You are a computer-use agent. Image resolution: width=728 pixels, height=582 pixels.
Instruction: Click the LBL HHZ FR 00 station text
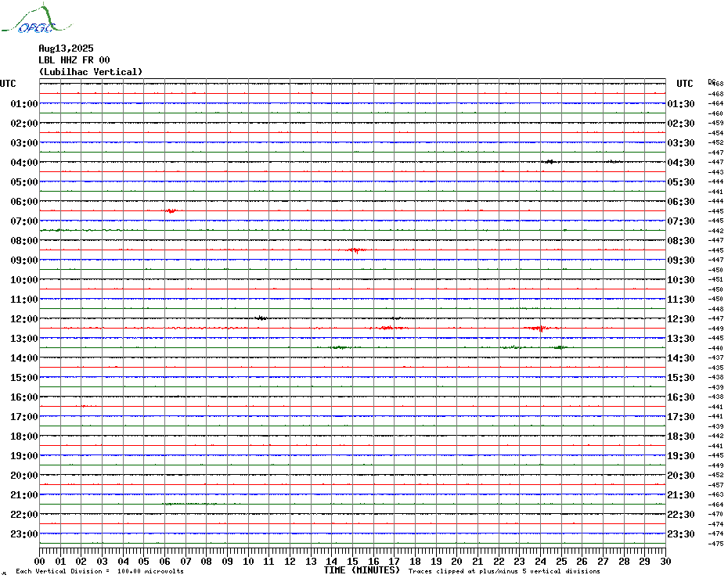point(74,60)
